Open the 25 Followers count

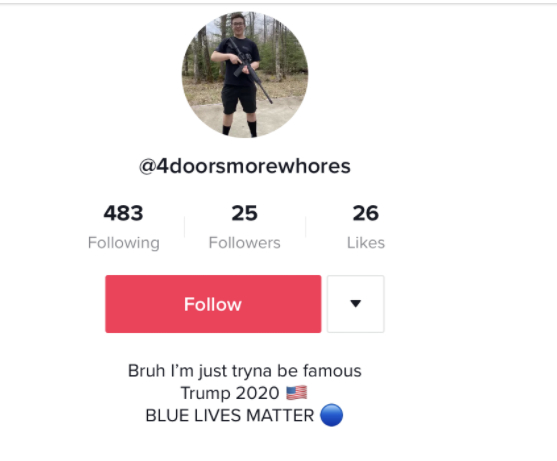click(x=244, y=213)
